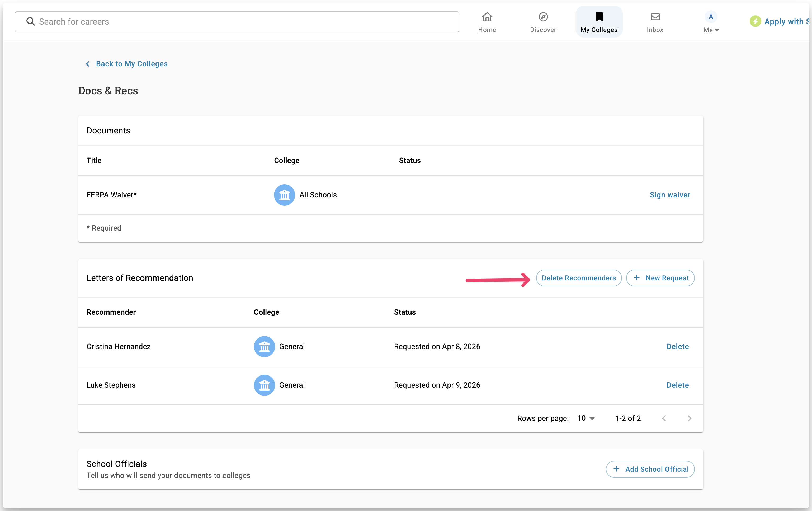
Task: Click the Home house icon
Action: [487, 17]
